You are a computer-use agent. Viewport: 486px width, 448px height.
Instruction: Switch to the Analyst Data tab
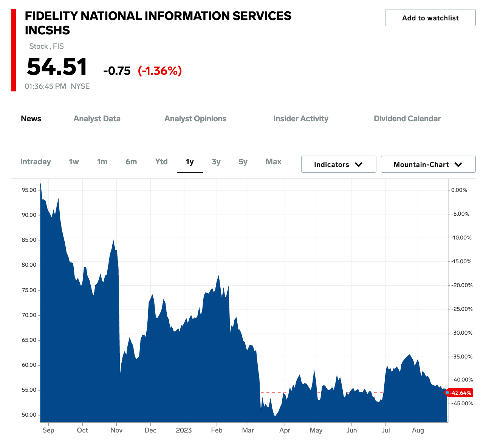[97, 119]
